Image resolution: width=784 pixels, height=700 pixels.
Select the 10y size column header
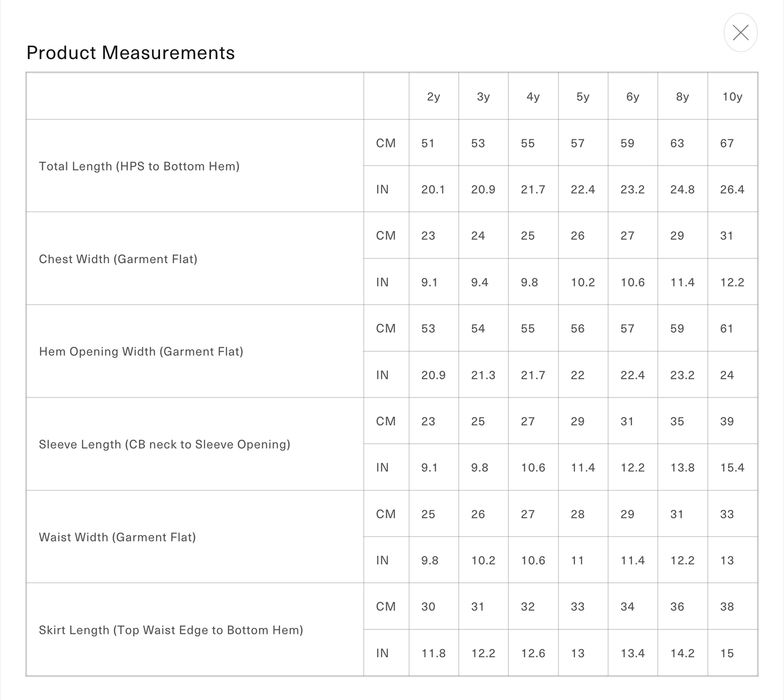tap(732, 97)
